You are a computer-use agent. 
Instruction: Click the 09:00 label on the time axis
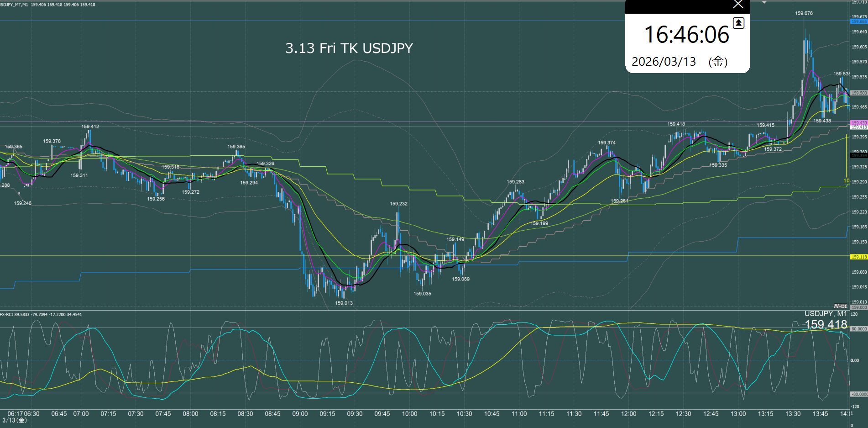pyautogui.click(x=300, y=414)
